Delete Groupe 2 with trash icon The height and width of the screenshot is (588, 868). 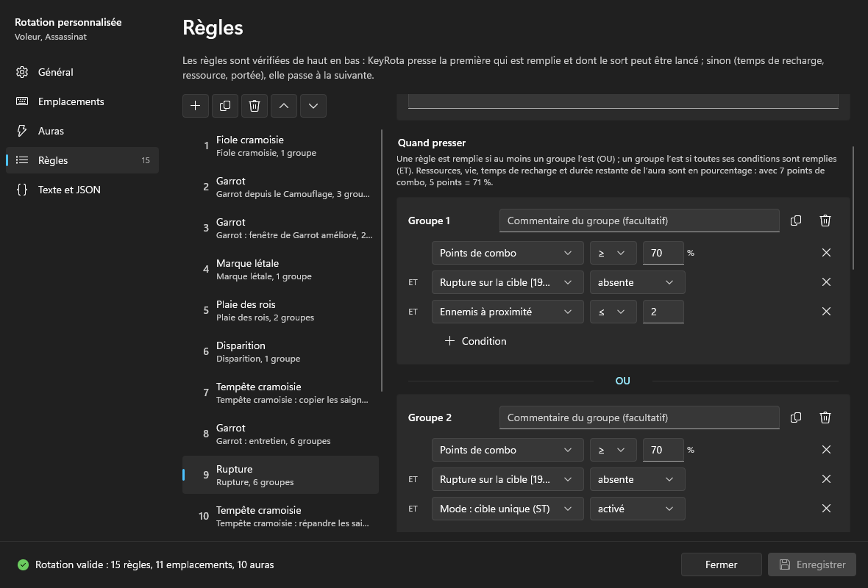(x=825, y=417)
